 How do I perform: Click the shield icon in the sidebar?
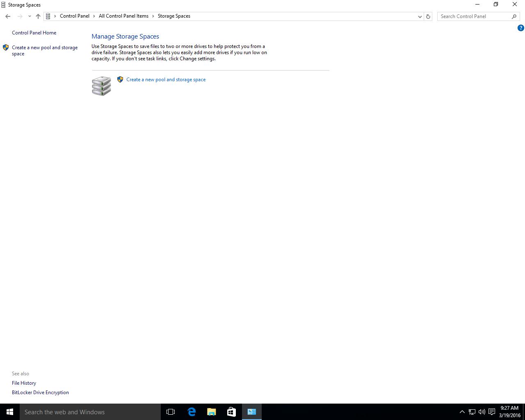coord(6,48)
